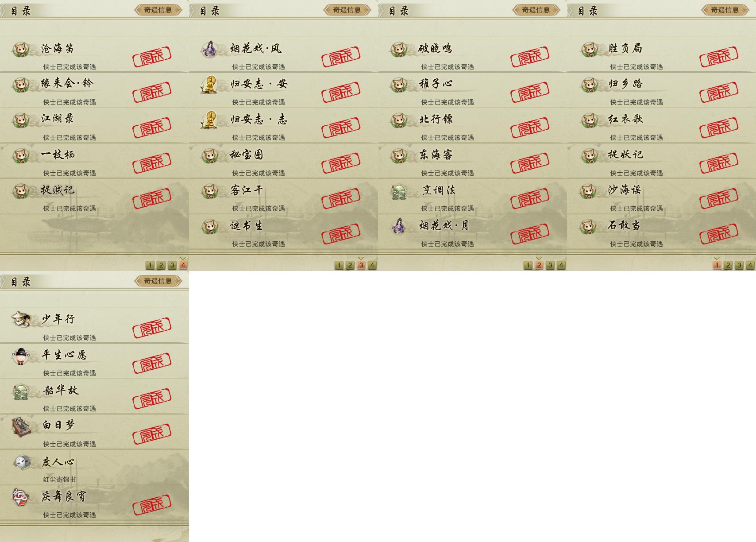Open 奇遇信息 in the bottom-left panel

click(x=158, y=281)
